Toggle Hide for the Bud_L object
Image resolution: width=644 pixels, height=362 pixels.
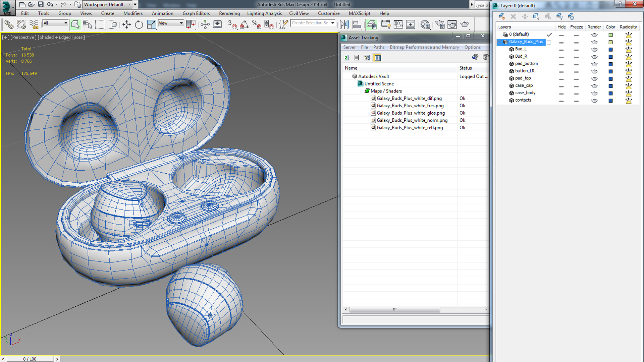pyautogui.click(x=561, y=50)
